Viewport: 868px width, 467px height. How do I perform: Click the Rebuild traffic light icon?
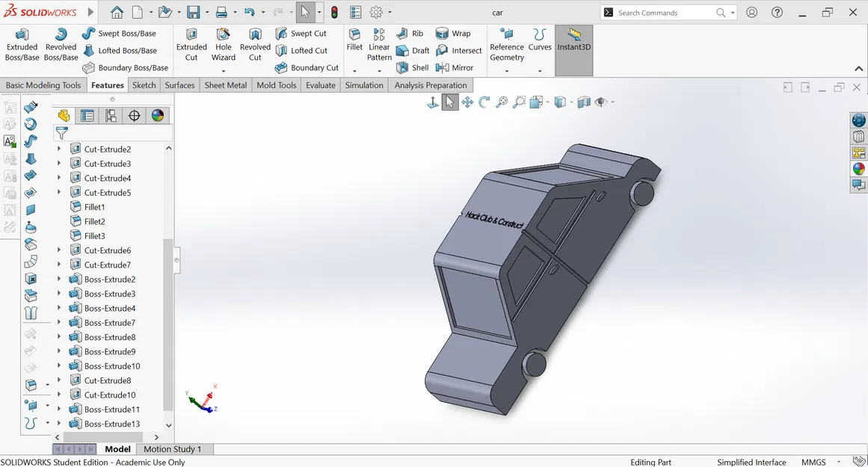[x=333, y=13]
